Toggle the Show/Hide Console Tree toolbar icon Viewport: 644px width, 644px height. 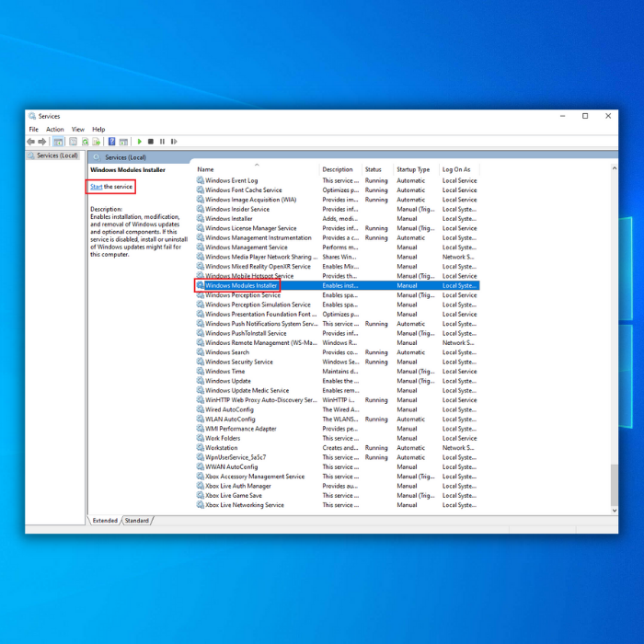[x=58, y=142]
